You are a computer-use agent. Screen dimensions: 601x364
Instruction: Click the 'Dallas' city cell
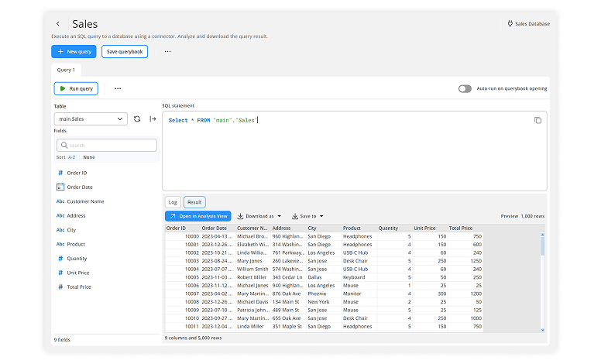click(324, 277)
